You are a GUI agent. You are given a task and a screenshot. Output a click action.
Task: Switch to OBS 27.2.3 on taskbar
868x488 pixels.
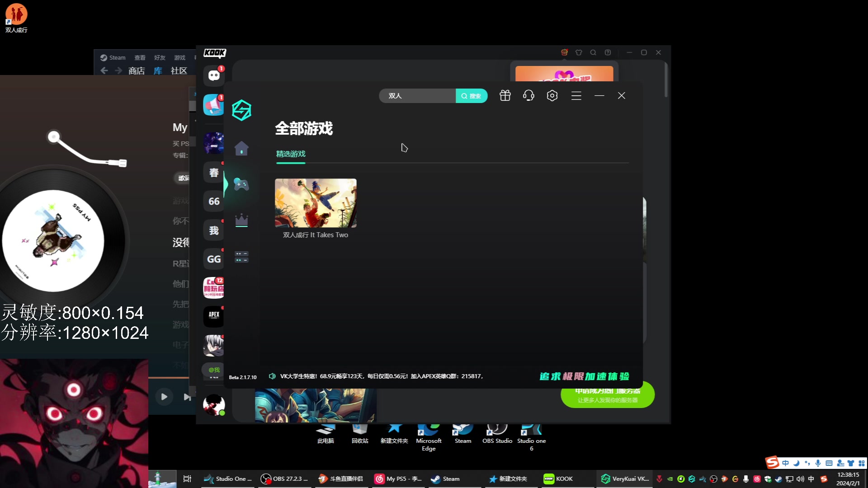tap(285, 479)
